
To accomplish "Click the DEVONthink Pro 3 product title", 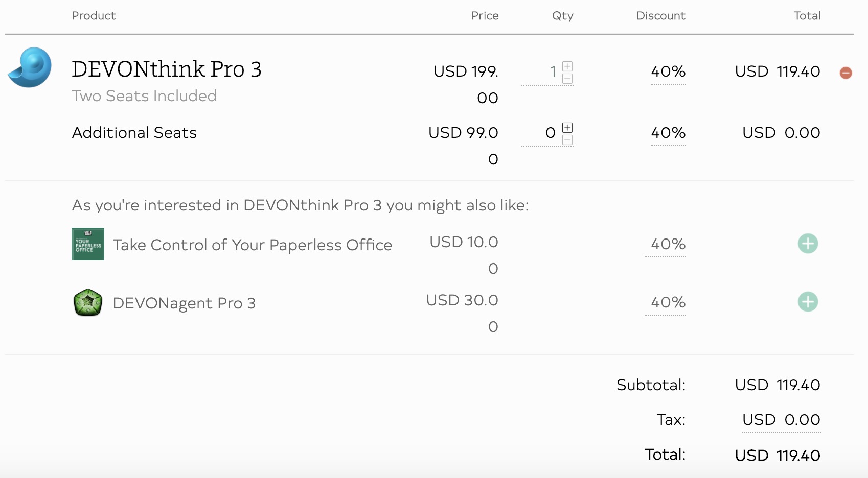I will (x=167, y=69).
